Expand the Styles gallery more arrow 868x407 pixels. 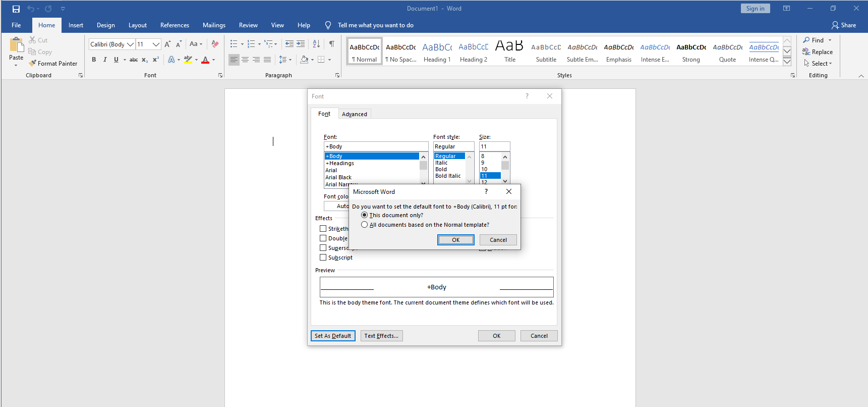787,62
